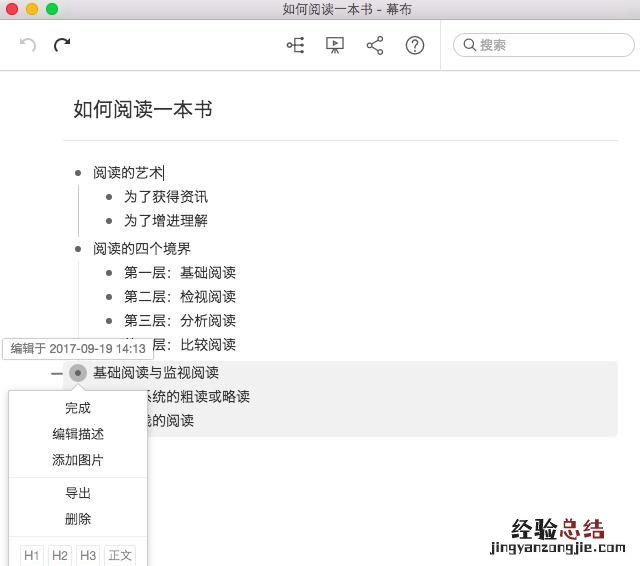Viewport: 640px width, 566px height.
Task: Choose 添加图片 from the menu
Action: (x=78, y=460)
